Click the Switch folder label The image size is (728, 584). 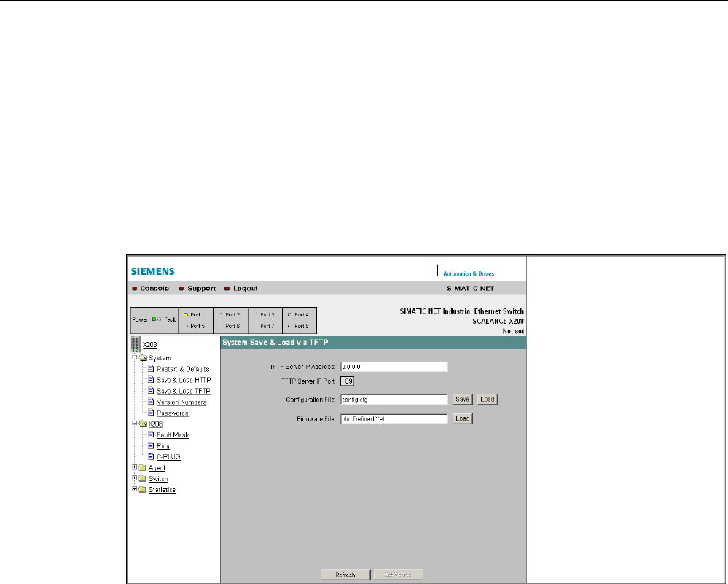coord(158,479)
